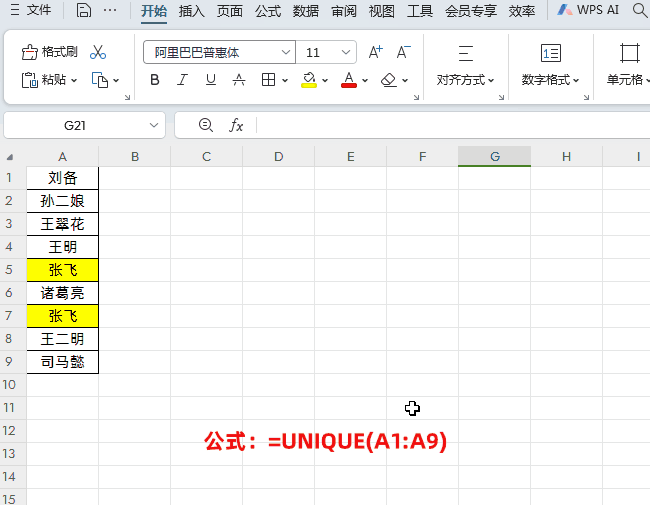Click the Name Box showing G21
The image size is (650, 505).
75,125
